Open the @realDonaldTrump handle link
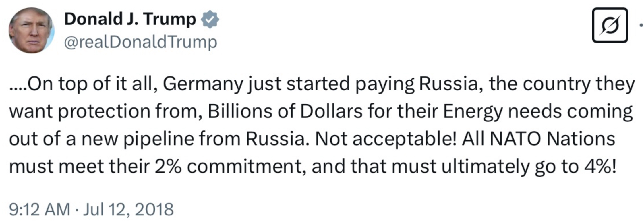 pos(140,42)
